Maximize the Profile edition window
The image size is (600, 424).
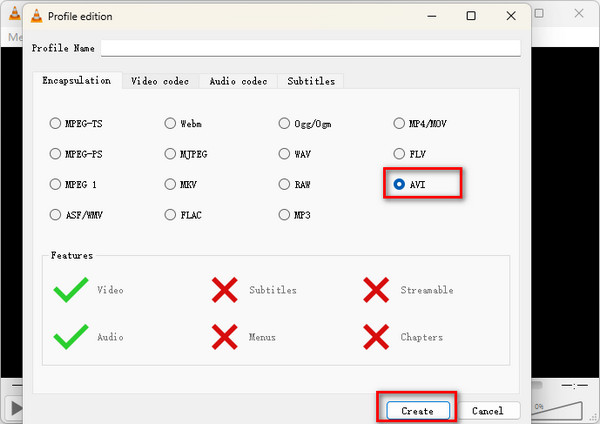pyautogui.click(x=471, y=16)
